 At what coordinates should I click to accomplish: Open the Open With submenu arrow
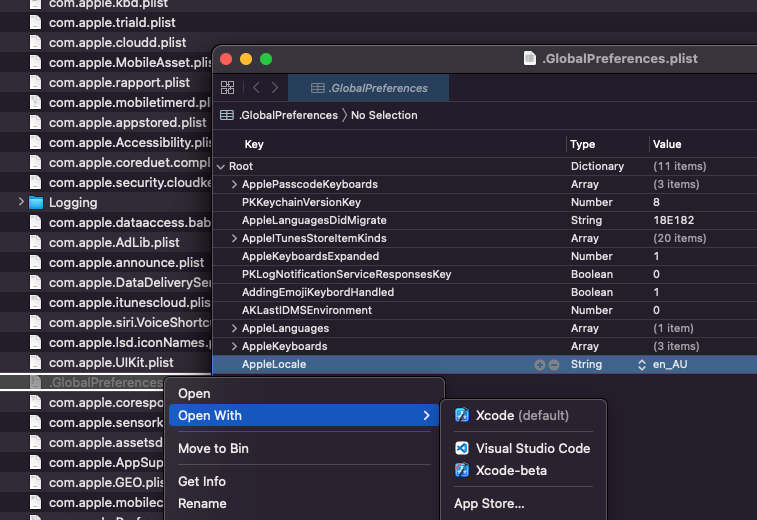(x=426, y=415)
